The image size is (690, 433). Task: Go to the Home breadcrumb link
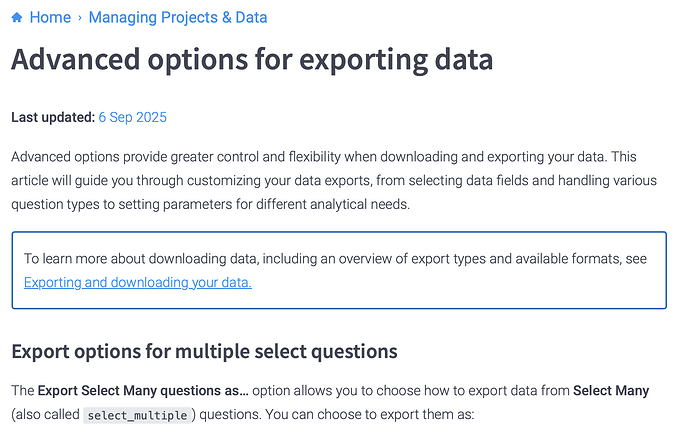[x=50, y=18]
